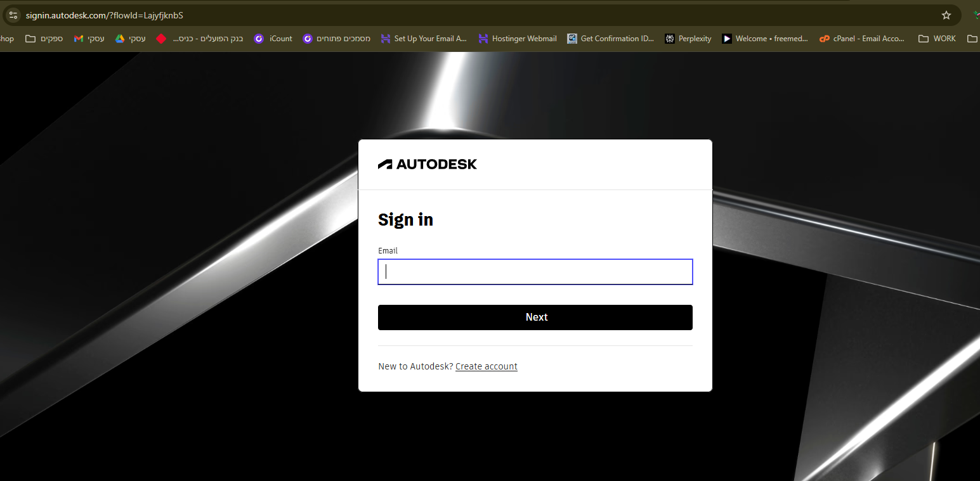
Task: Open the iCount bookmark
Action: 273,39
